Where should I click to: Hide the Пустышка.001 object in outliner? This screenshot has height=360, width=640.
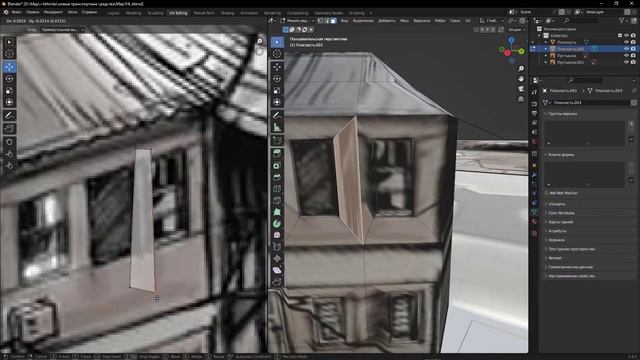pos(626,62)
